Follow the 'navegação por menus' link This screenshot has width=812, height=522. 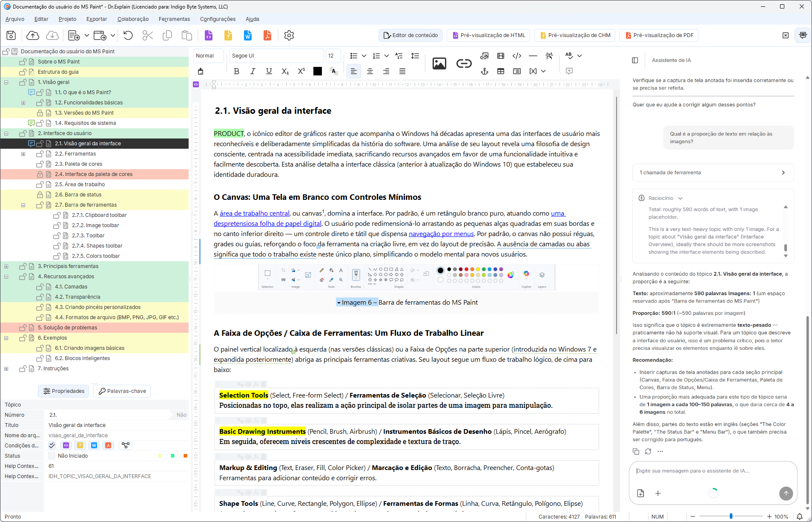tap(441, 234)
